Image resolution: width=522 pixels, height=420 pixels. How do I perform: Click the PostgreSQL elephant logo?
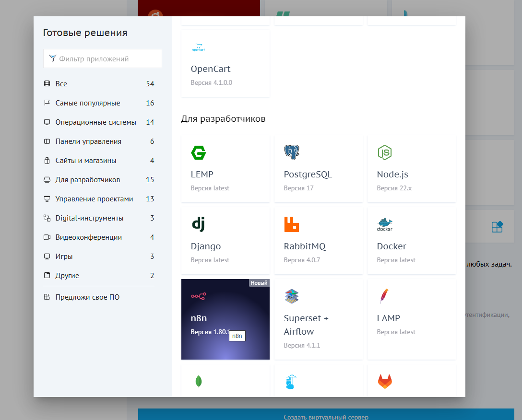(x=292, y=152)
